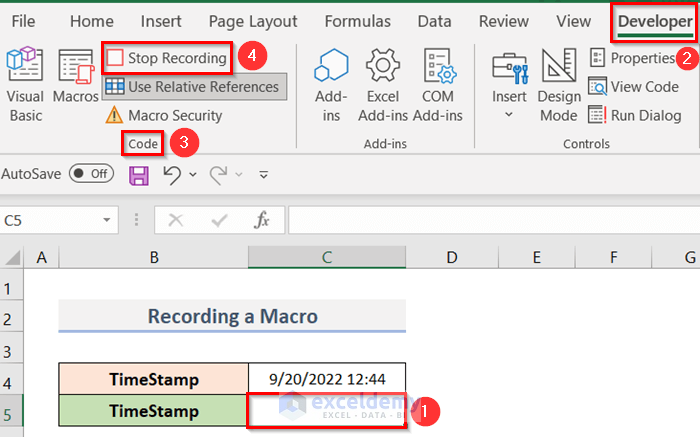Screen dimensions: 700x437
Task: Open the Insert ribbon tab
Action: (161, 21)
